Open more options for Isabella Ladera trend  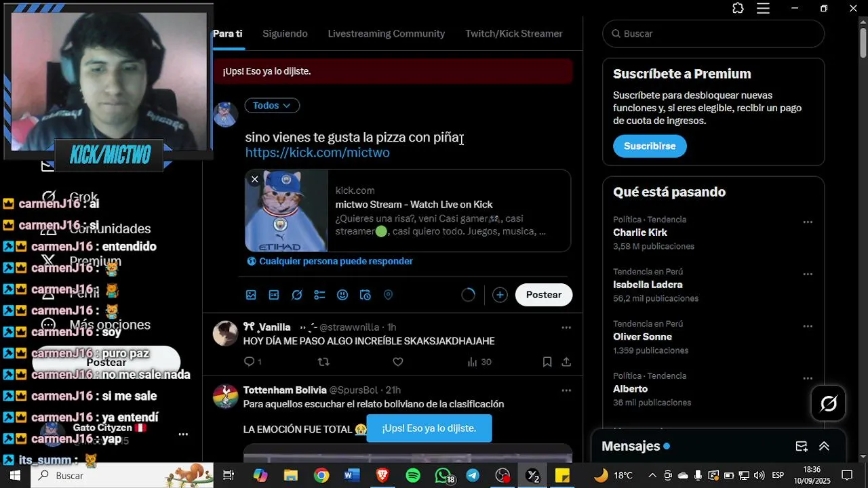click(x=808, y=274)
